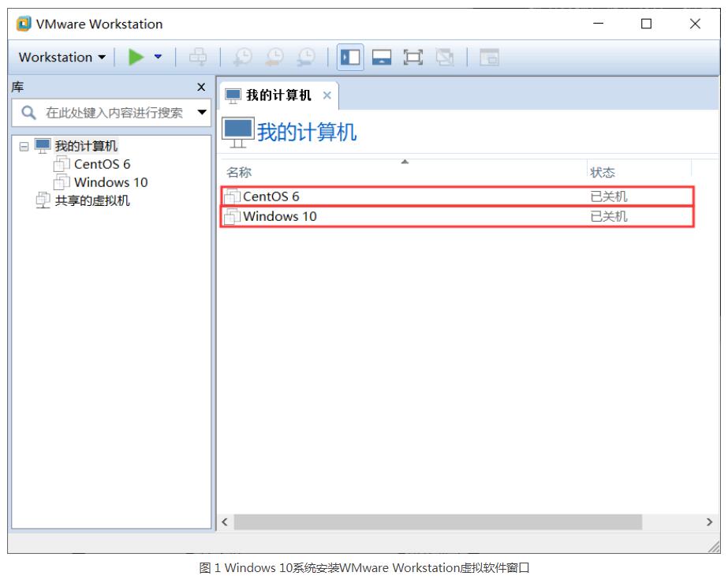Click the send Ctrl+Alt+Del toolbar icon
This screenshot has width=728, height=576.
coord(198,57)
